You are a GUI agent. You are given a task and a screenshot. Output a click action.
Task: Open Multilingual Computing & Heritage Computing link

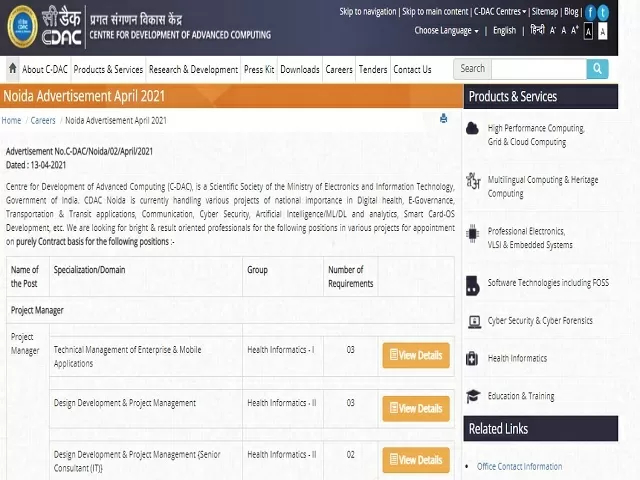pyautogui.click(x=543, y=187)
